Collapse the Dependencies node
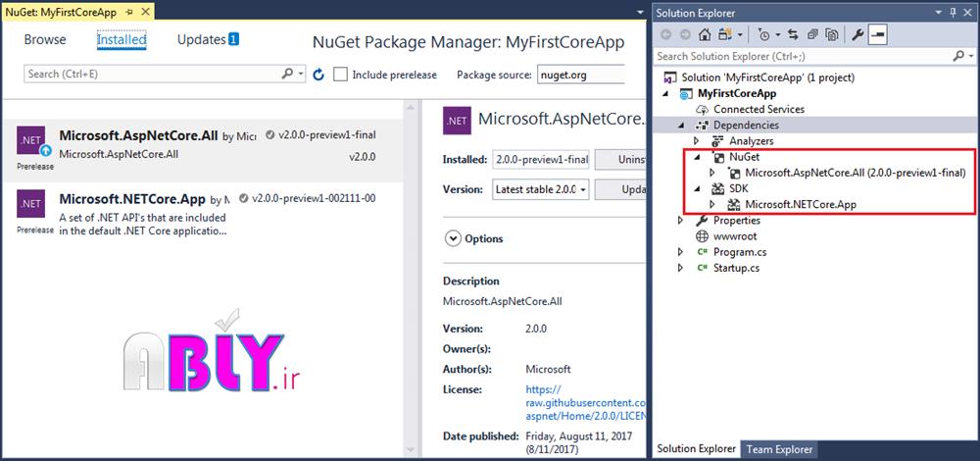 pos(682,126)
